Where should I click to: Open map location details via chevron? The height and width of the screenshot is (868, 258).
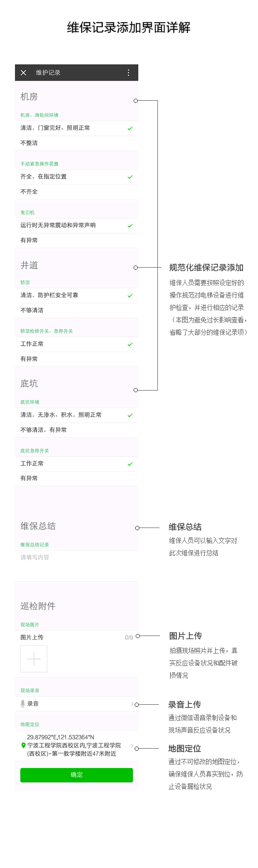132,746
